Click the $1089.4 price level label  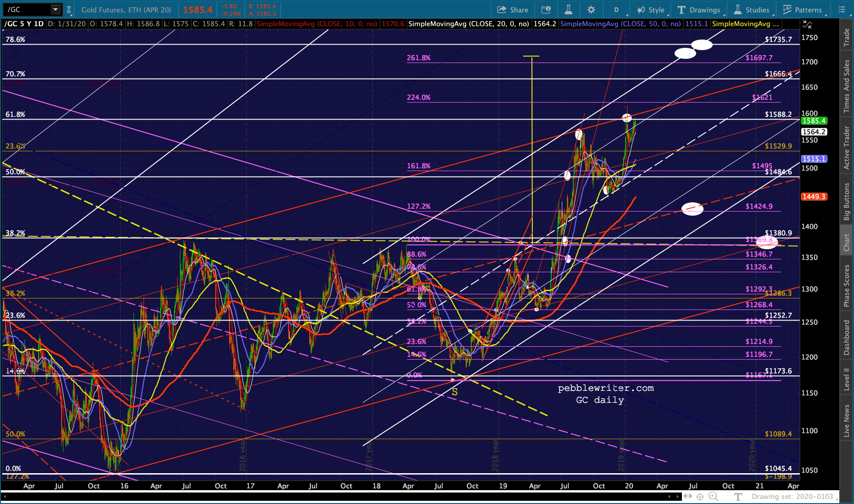pos(779,434)
